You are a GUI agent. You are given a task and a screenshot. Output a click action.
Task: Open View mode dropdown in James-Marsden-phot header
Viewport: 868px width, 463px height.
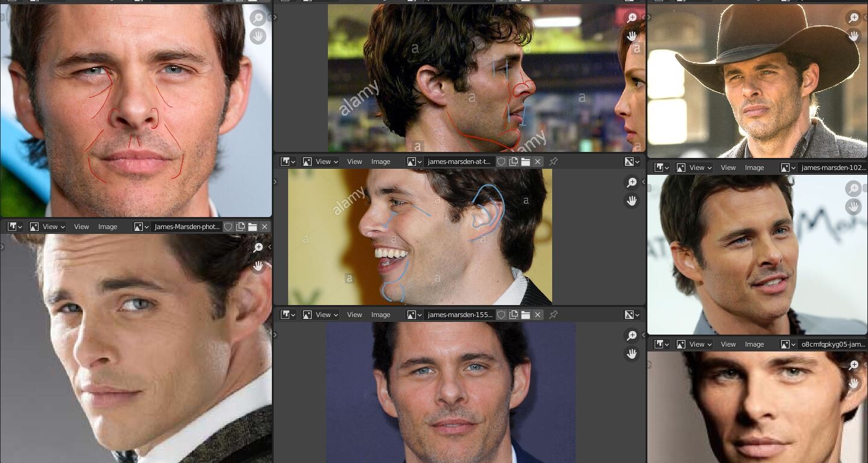tap(46, 227)
